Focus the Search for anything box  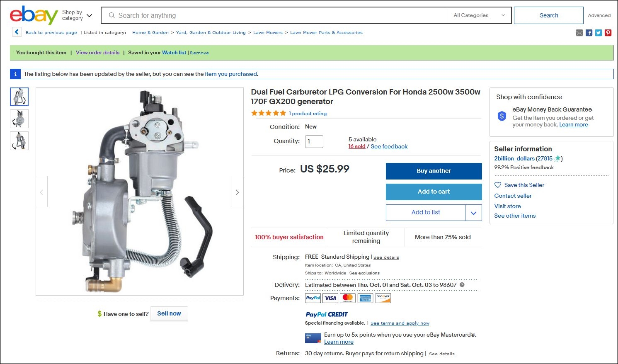274,15
